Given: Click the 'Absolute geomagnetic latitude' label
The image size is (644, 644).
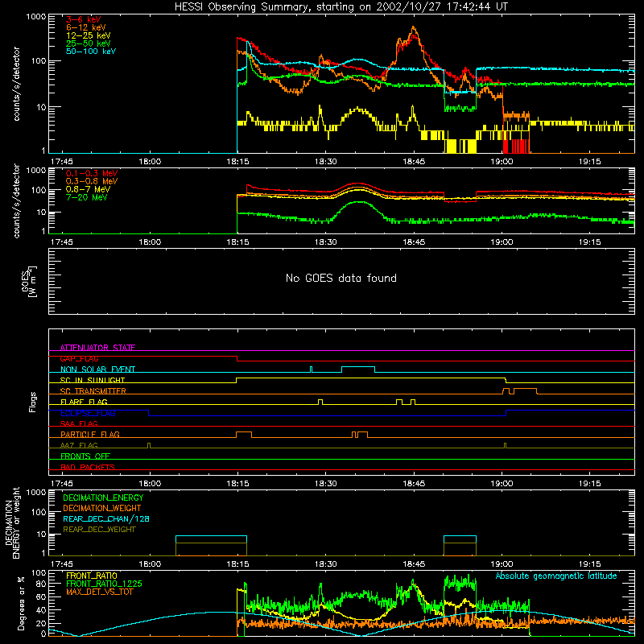Looking at the screenshot, I should coord(556,576).
